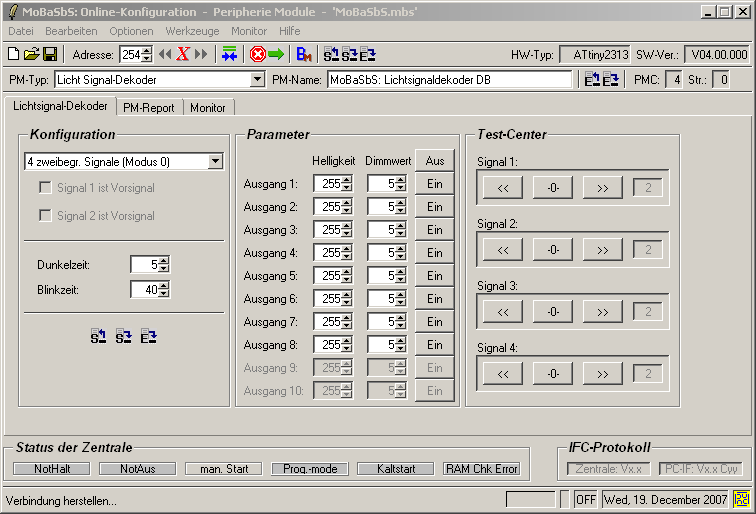The height and width of the screenshot is (514, 756).
Task: Click the green right arrow icon
Action: (276, 54)
